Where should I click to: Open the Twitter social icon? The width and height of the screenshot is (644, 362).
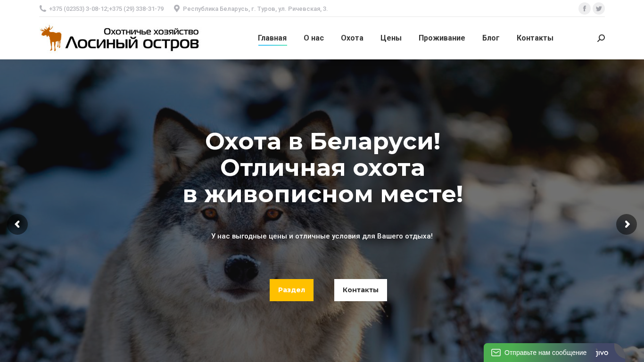(599, 8)
